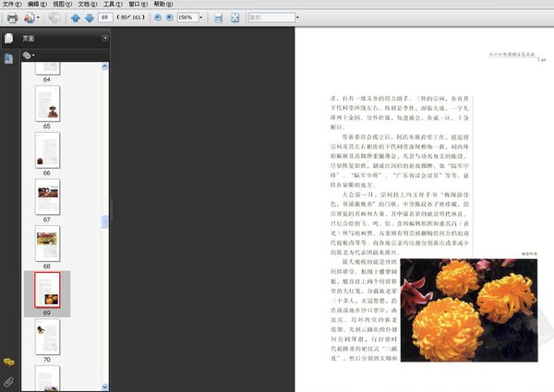The height and width of the screenshot is (392, 554).
Task: Open the 工具 (Tools) menu
Action: tap(110, 4)
